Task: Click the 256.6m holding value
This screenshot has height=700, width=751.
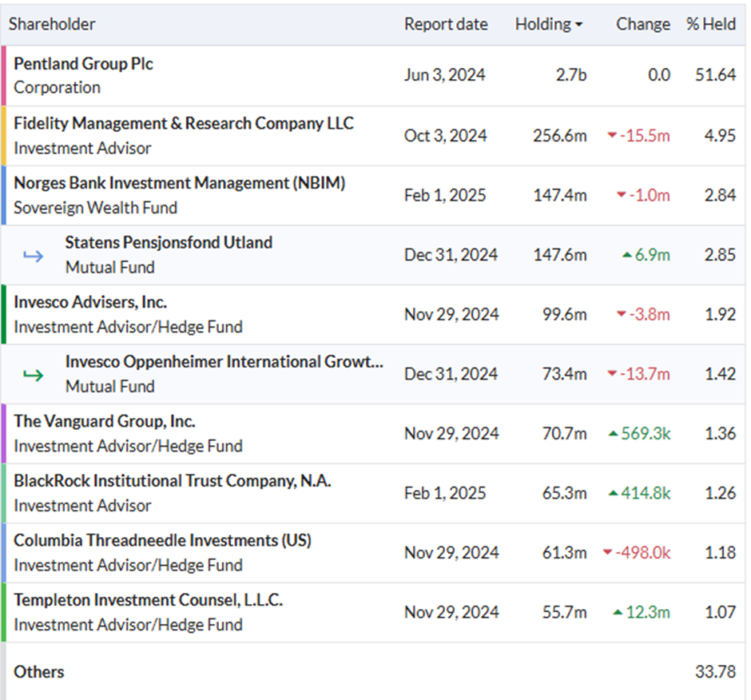Action: (560, 136)
